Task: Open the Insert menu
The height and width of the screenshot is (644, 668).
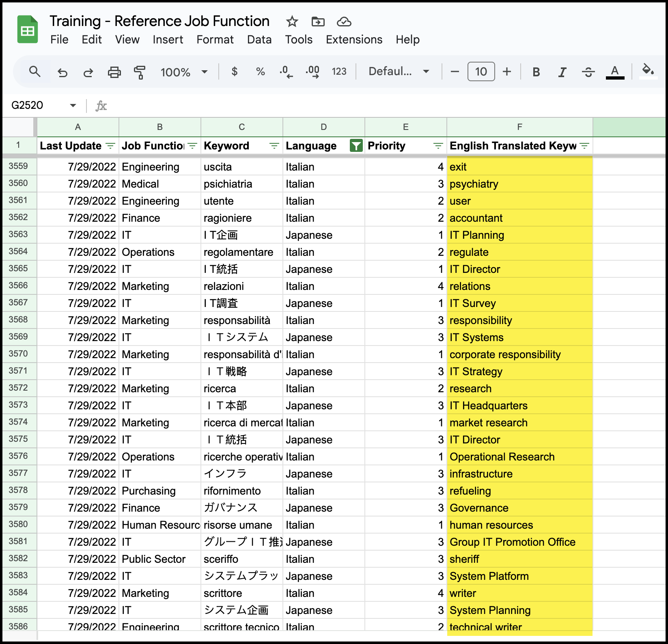Action: point(168,39)
